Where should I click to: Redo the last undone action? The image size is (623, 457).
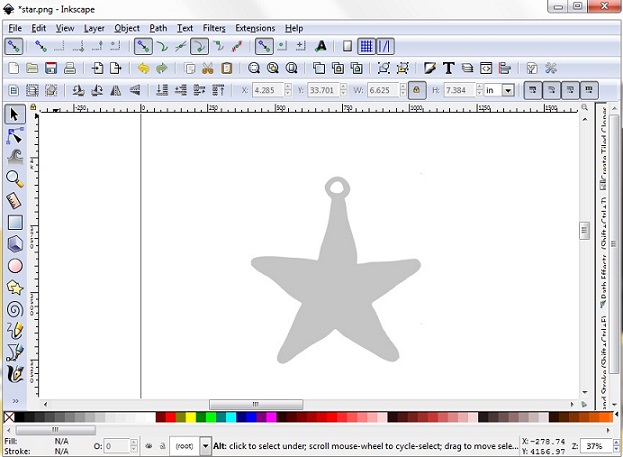(x=162, y=68)
